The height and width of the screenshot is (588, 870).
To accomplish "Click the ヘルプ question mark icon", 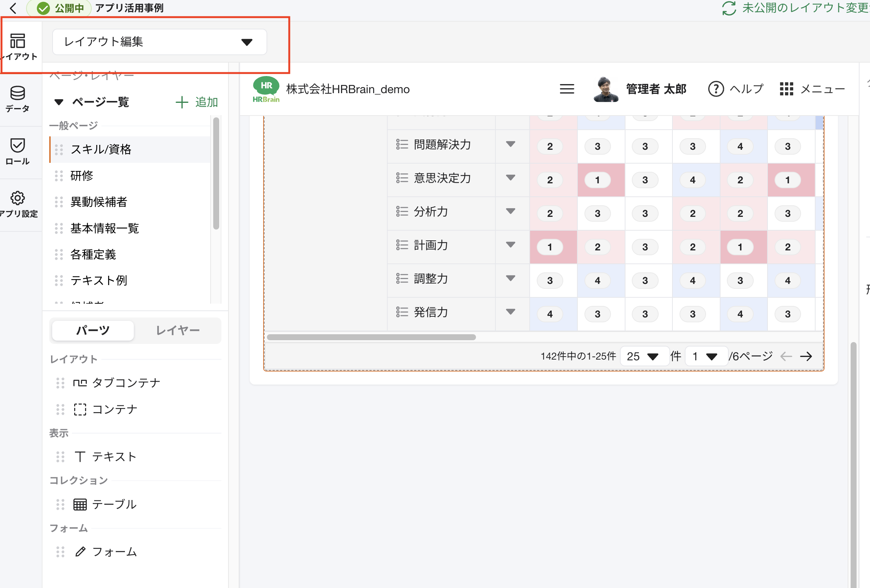I will point(715,89).
